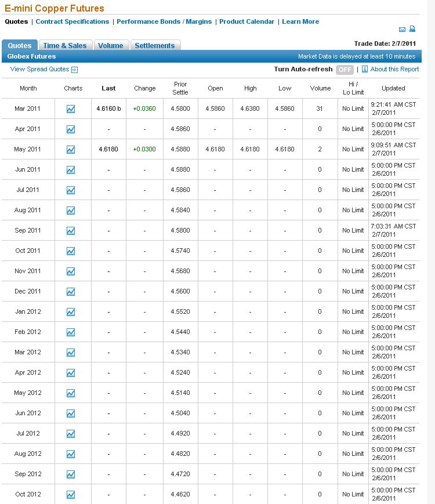Click the arrow icon beside View Spread Quotes
435x504 pixels.
tap(74, 70)
